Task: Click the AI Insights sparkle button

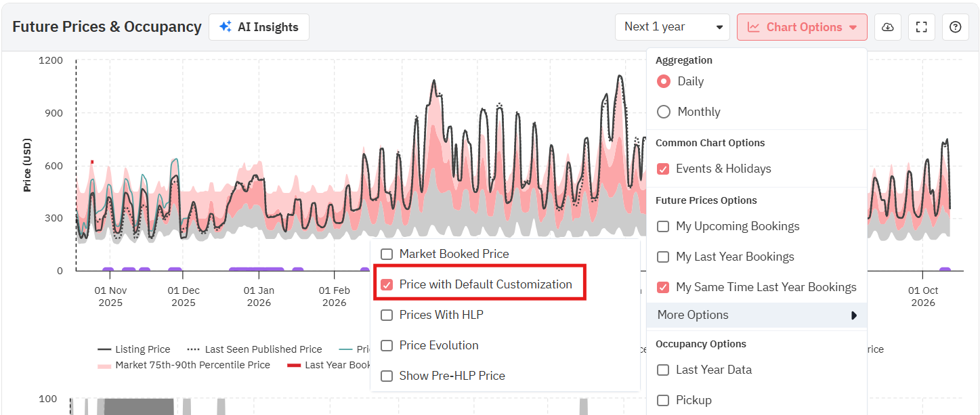Action: (x=259, y=27)
